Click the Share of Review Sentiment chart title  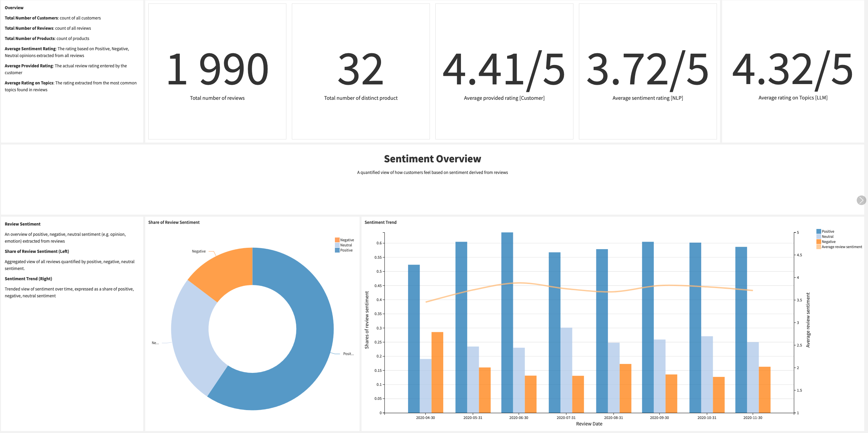(174, 222)
